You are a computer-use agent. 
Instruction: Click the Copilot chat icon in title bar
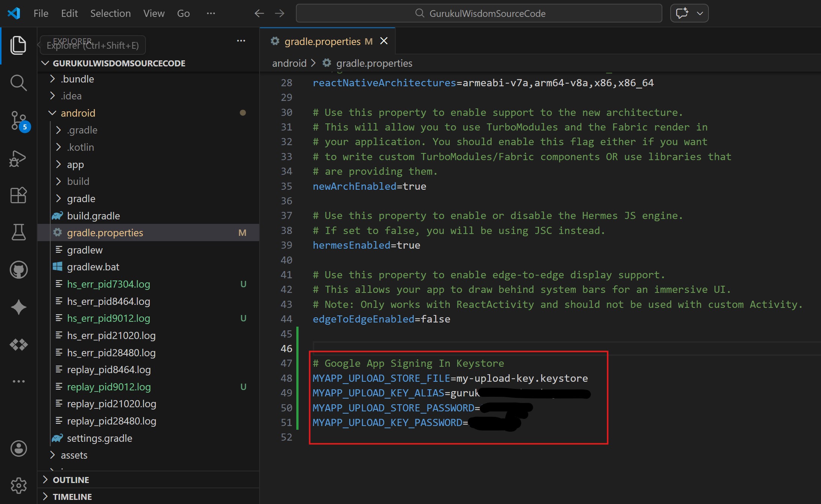click(x=682, y=13)
